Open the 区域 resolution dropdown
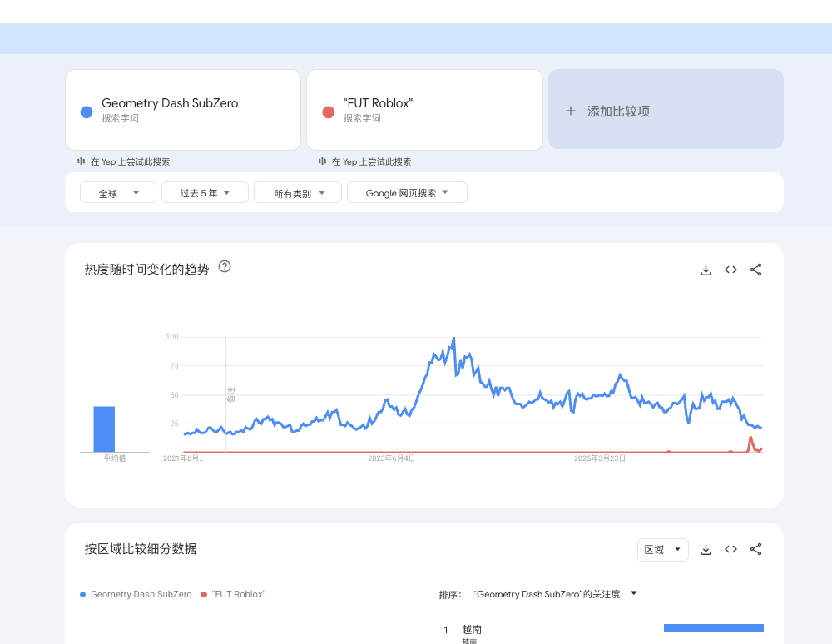 [663, 550]
